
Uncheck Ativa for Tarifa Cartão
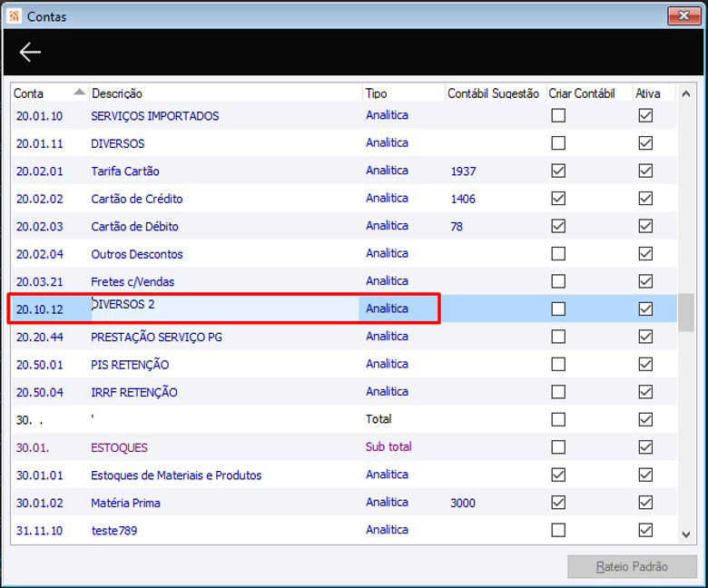[x=645, y=171]
